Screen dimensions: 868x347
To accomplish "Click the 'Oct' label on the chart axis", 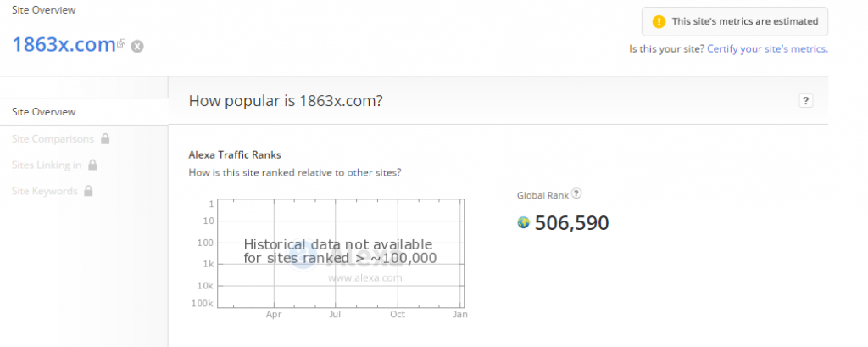I will pyautogui.click(x=398, y=314).
